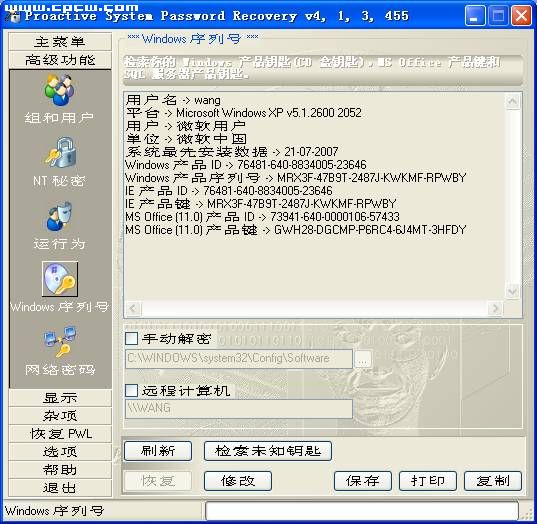The height and width of the screenshot is (524, 537).
Task: Click the results list scroll-down arrow
Action: 513,292
